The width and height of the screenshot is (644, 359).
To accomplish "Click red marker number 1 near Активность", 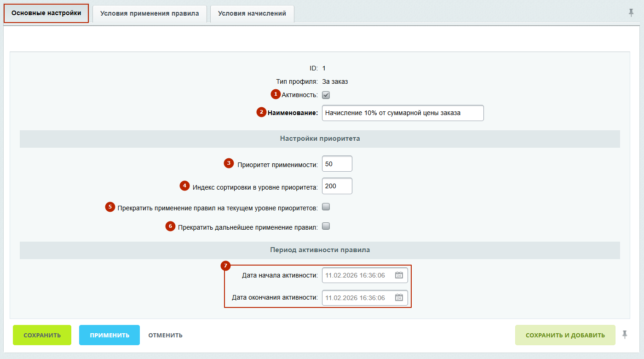I will (276, 94).
